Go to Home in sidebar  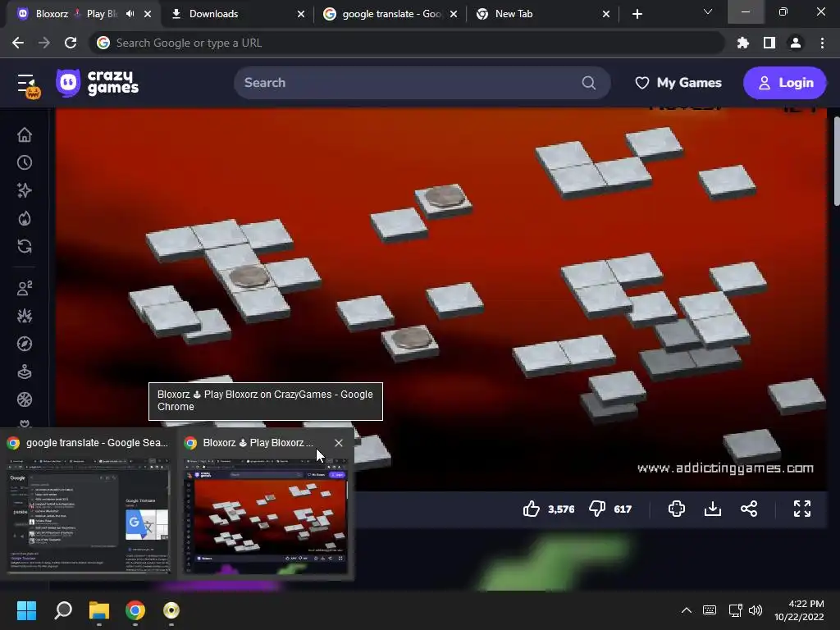pos(25,135)
